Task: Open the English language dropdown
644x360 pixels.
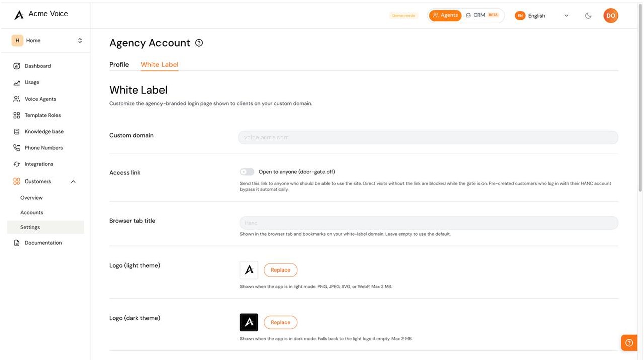Action: (x=542, y=16)
